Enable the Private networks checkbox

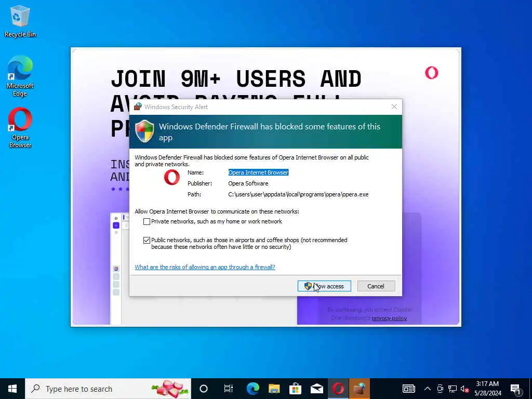pos(147,221)
